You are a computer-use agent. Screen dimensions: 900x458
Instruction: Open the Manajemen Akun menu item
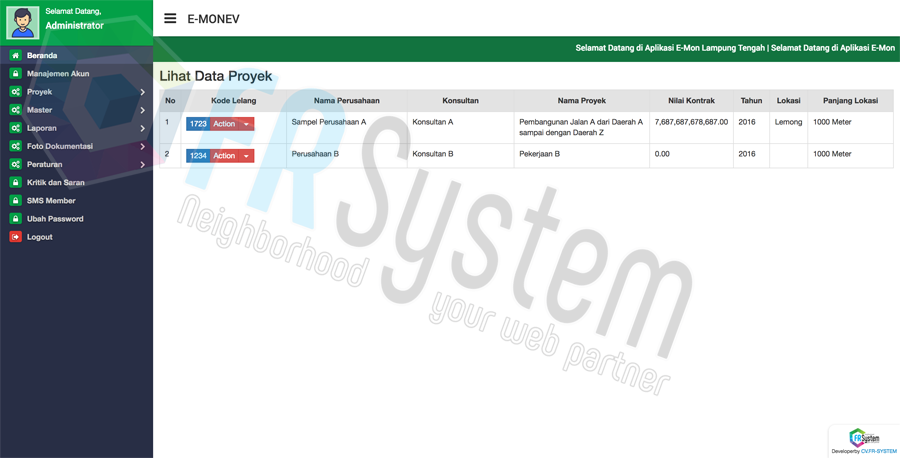click(x=76, y=73)
